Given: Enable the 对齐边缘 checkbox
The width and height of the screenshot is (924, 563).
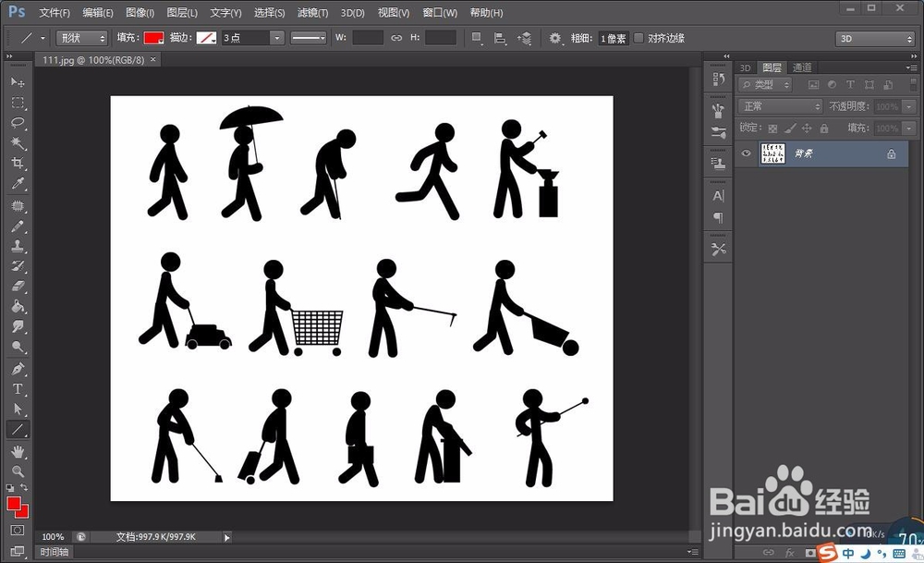Looking at the screenshot, I should 638,38.
